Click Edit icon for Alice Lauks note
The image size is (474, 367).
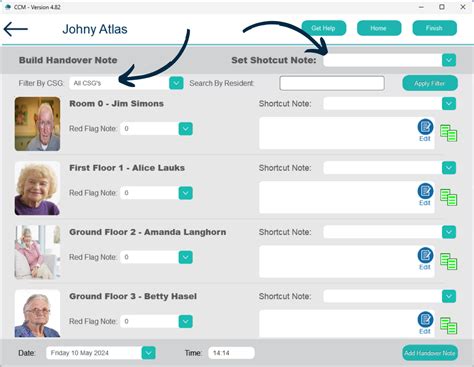(425, 194)
